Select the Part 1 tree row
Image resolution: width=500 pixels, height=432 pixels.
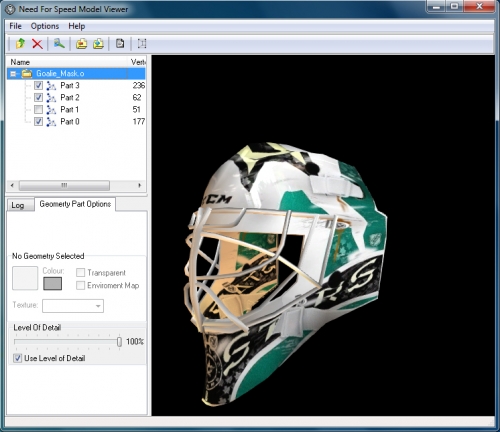76,110
